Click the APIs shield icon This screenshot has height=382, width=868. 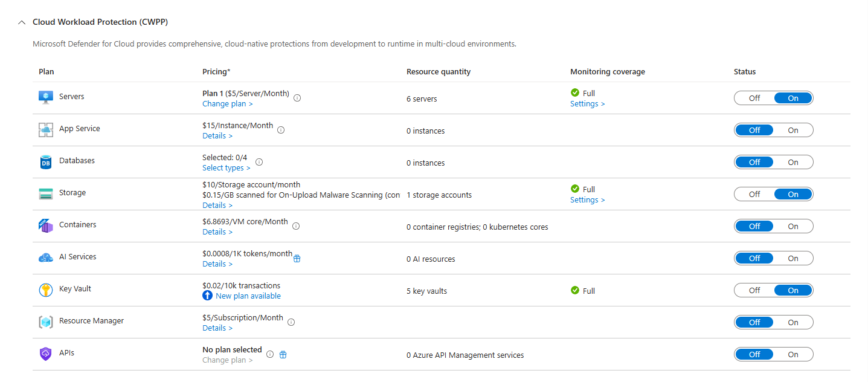tap(46, 354)
